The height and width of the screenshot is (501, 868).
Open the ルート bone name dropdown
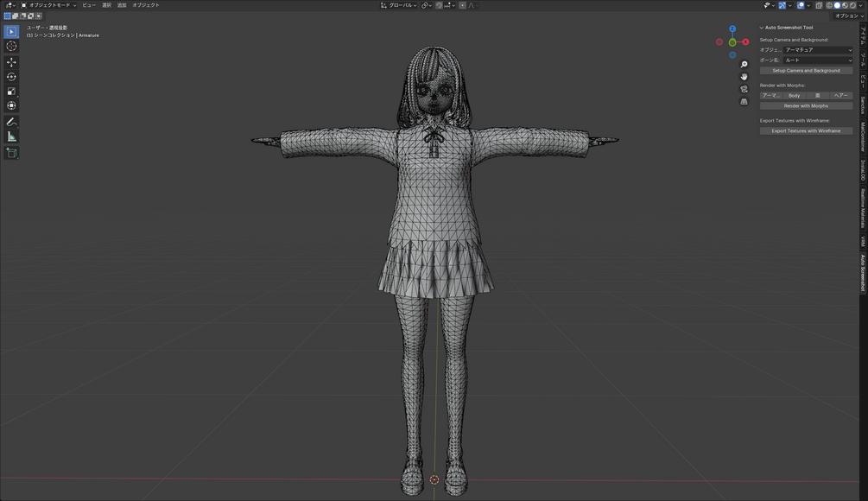click(x=818, y=60)
